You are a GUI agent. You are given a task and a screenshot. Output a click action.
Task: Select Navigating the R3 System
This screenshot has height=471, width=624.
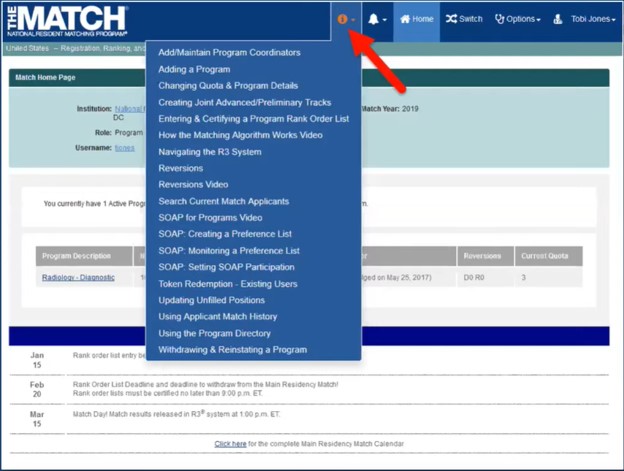(209, 152)
